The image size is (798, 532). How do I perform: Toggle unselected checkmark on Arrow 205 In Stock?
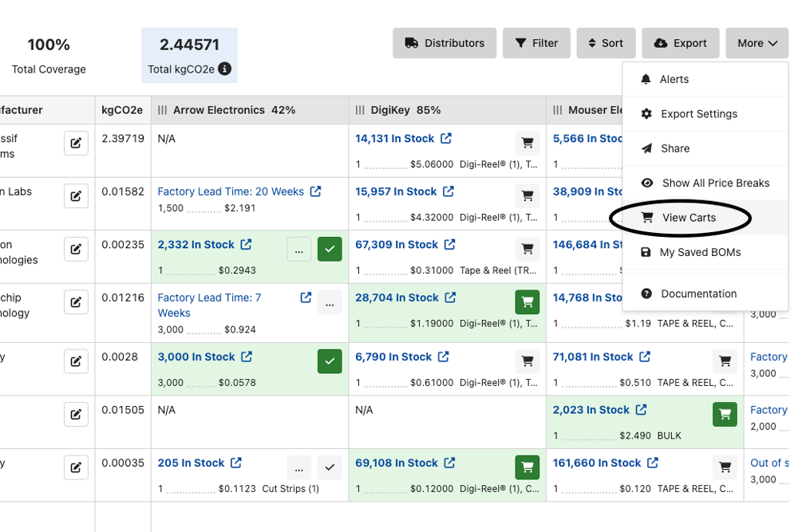pyautogui.click(x=330, y=467)
